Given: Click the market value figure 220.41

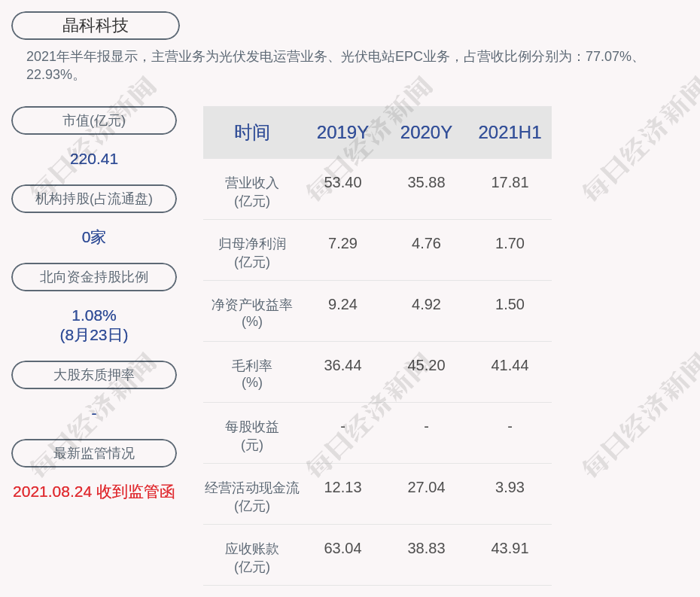Looking at the screenshot, I should pyautogui.click(x=94, y=159).
